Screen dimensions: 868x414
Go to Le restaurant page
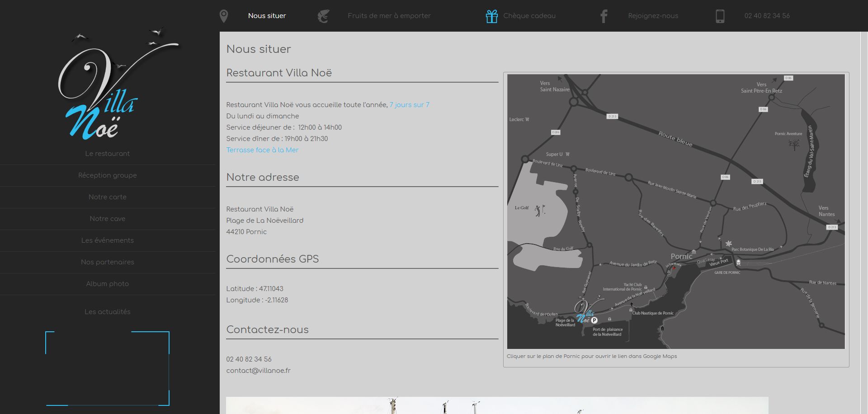pos(108,154)
